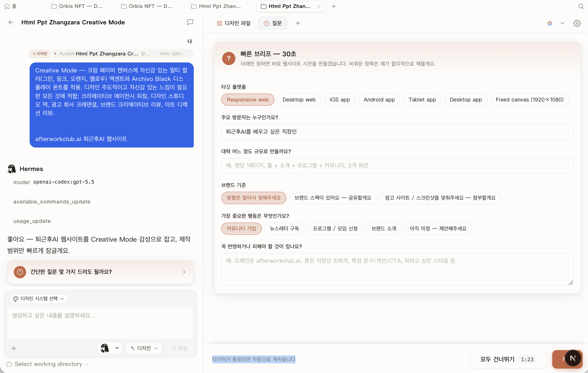Click the orange continue button
This screenshot has height=373, width=588.
tap(558, 359)
